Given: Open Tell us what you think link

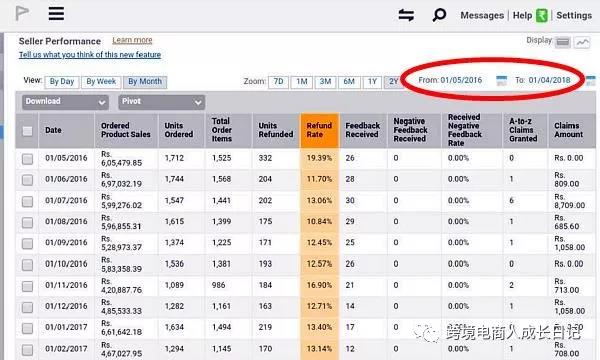Looking at the screenshot, I should pos(90,55).
